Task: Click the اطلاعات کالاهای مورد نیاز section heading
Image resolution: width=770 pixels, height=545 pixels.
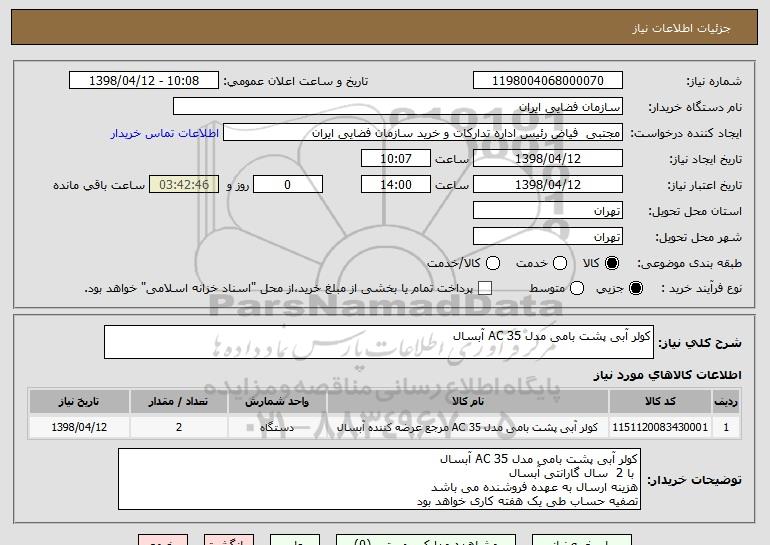Action: (667, 375)
